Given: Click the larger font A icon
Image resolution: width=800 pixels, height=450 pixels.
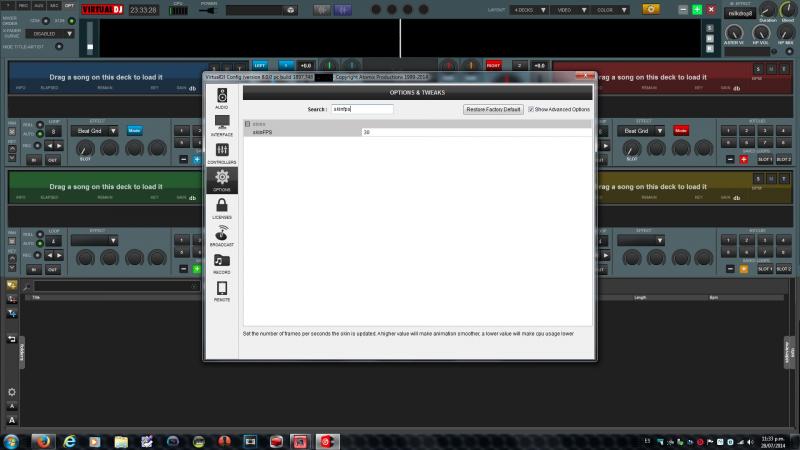Looking at the screenshot, I should click(11, 420).
